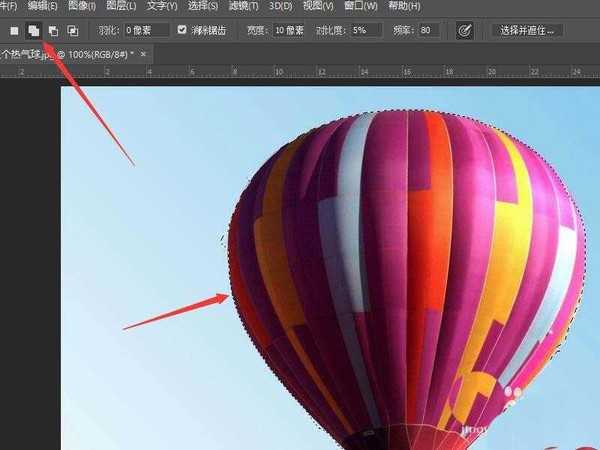Open the 编辑(E) menu
Viewport: 600px width, 450px height.
pos(44,7)
